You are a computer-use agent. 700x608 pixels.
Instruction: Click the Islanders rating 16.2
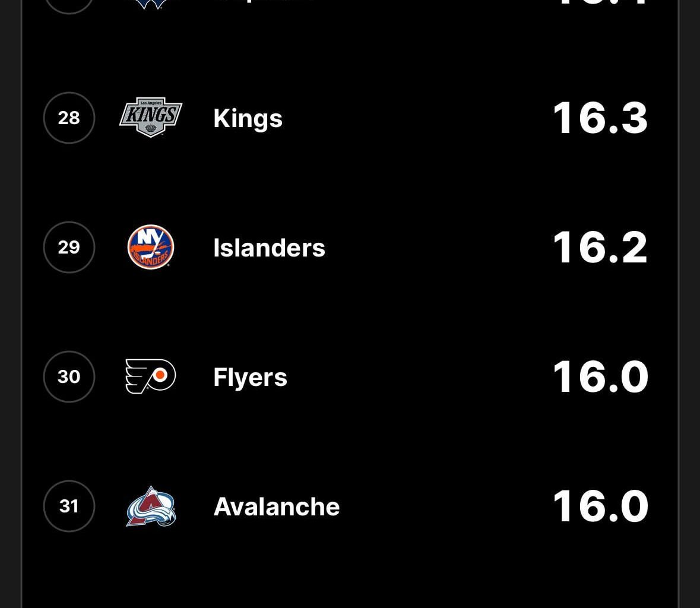[600, 246]
